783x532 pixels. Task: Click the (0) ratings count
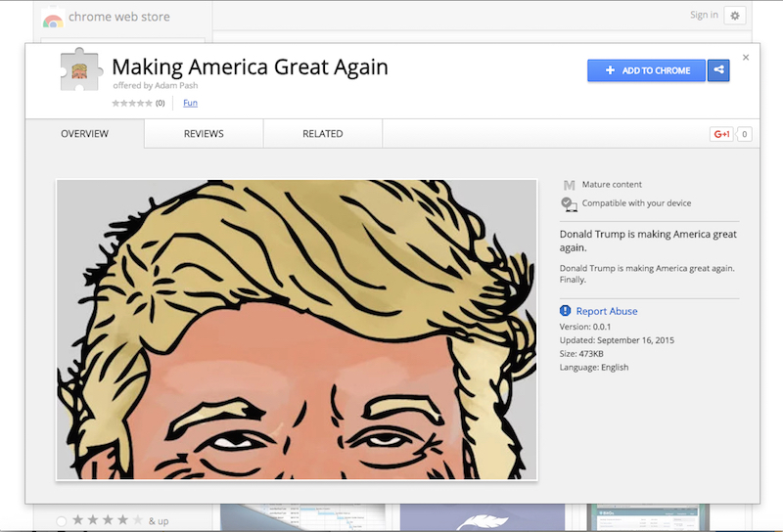click(160, 104)
